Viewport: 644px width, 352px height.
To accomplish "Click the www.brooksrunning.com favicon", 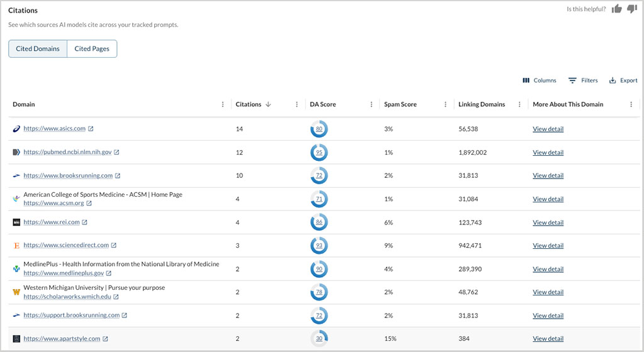I will coord(16,175).
